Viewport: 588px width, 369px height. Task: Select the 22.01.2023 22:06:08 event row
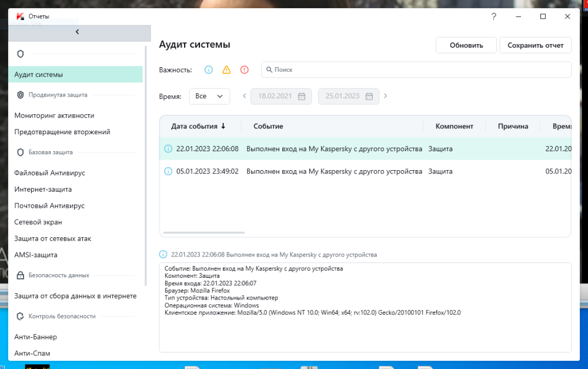(365, 149)
